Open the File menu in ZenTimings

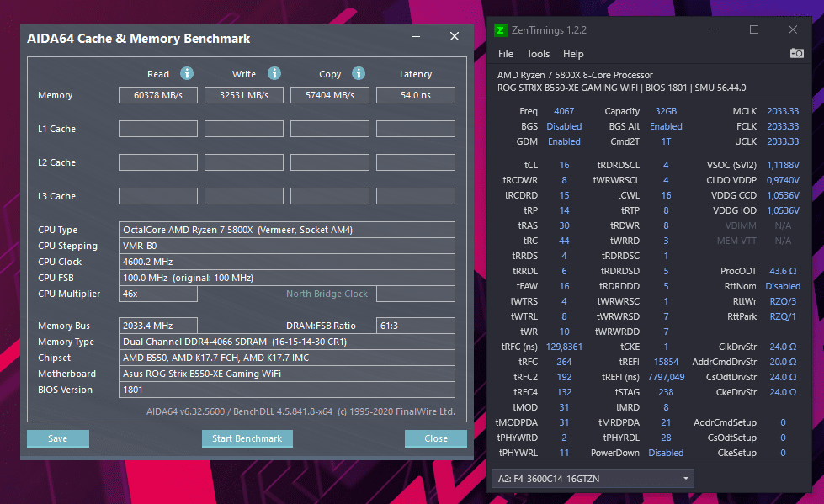click(x=506, y=54)
